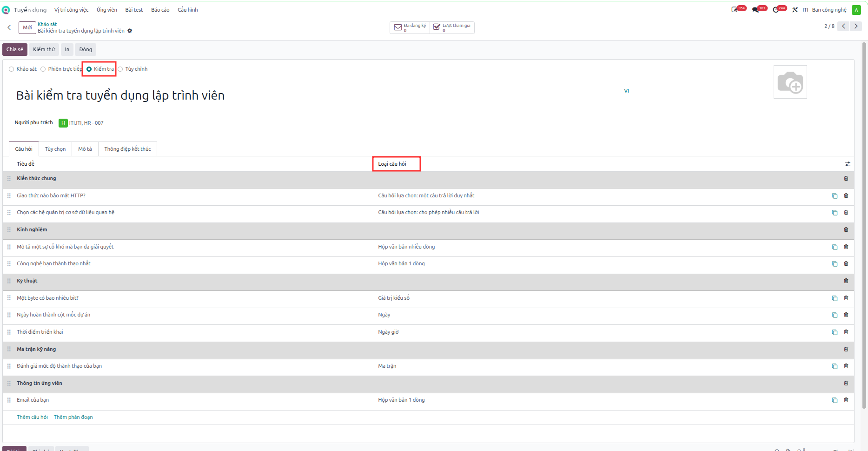Go to the next record with the arrow
Viewport: 868px width, 451px height.
[x=856, y=26]
